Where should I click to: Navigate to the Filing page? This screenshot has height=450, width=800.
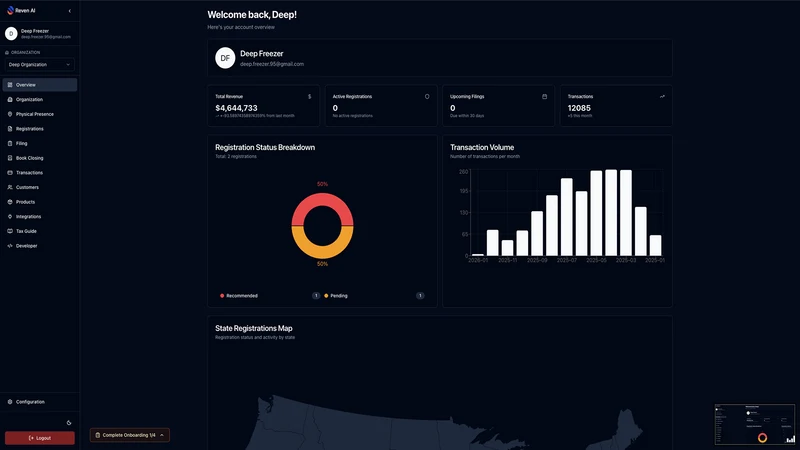[40, 143]
